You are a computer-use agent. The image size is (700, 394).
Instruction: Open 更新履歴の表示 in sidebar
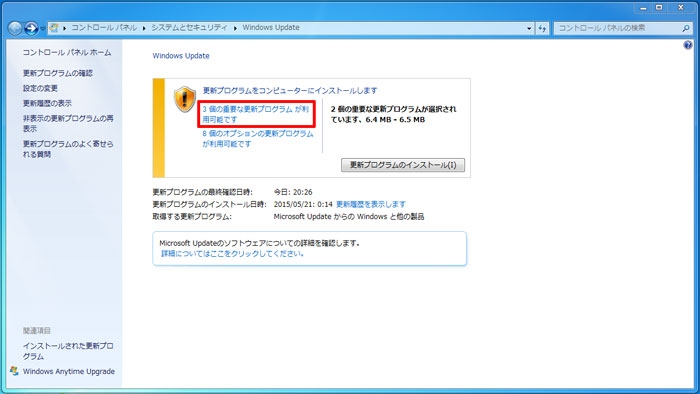[x=47, y=104]
